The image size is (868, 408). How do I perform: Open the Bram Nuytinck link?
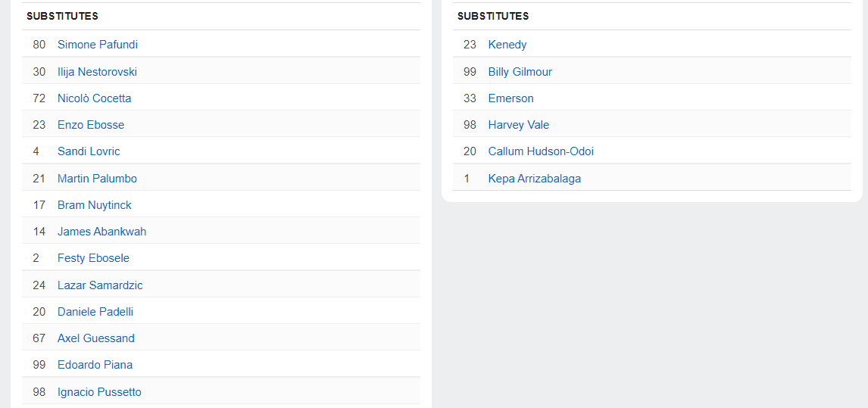[94, 205]
